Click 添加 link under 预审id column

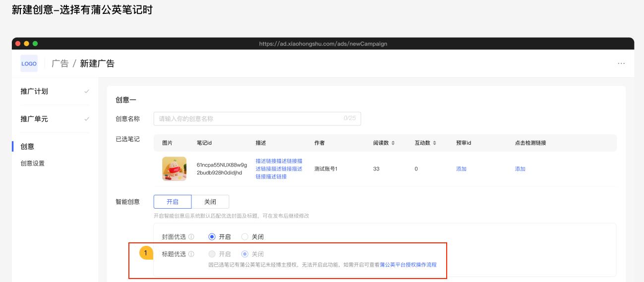pos(461,169)
